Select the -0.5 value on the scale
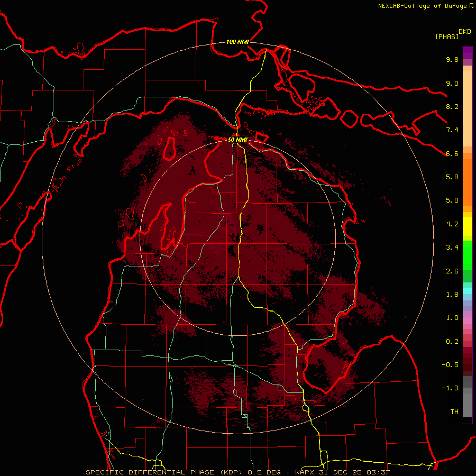 pos(450,365)
